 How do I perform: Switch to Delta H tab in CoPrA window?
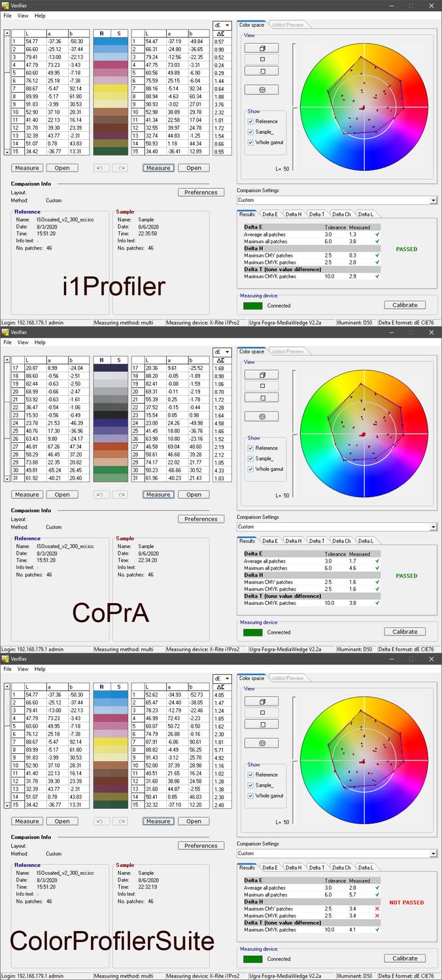tap(294, 541)
